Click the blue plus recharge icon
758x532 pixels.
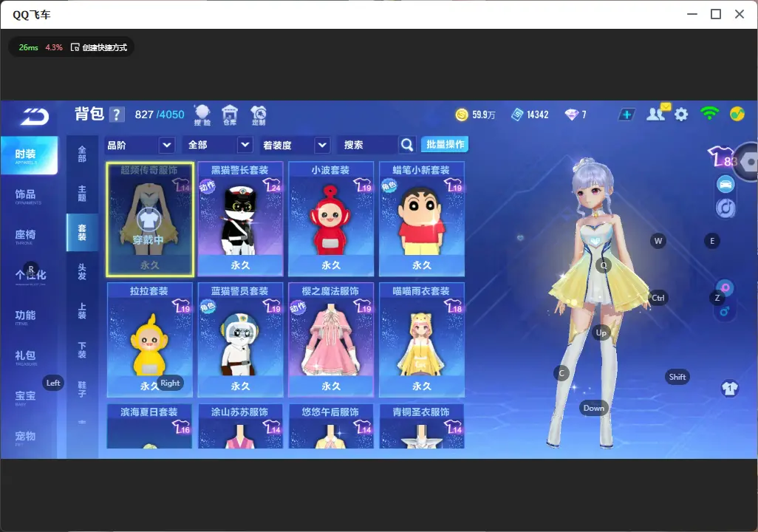tap(626, 115)
